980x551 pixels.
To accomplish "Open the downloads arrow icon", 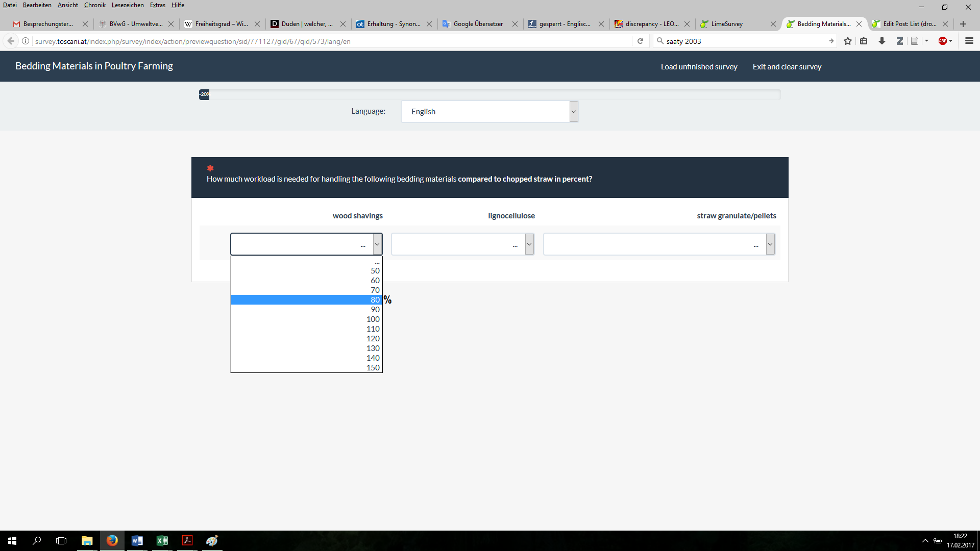I will pyautogui.click(x=881, y=41).
